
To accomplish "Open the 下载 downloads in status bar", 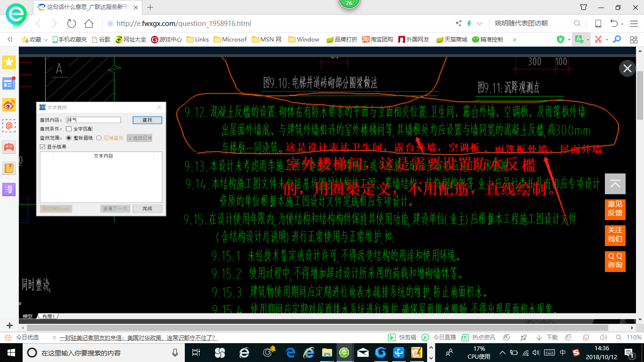I will pyautogui.click(x=547, y=337).
